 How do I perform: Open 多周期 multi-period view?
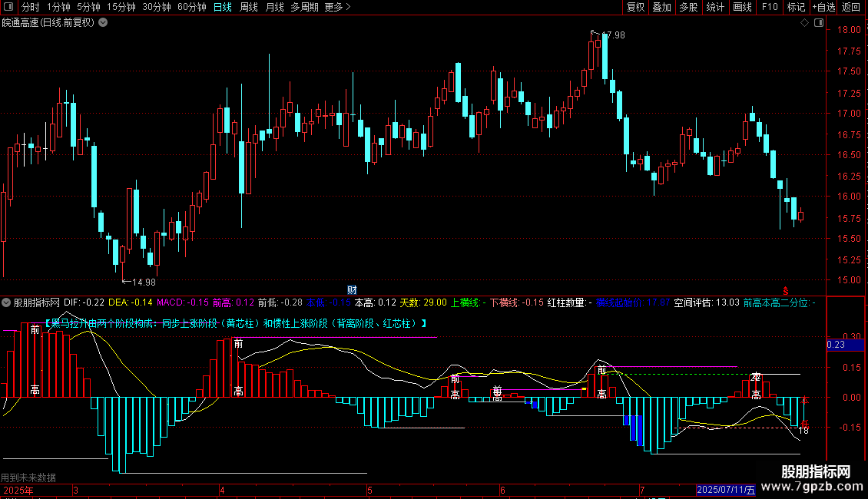(x=304, y=7)
